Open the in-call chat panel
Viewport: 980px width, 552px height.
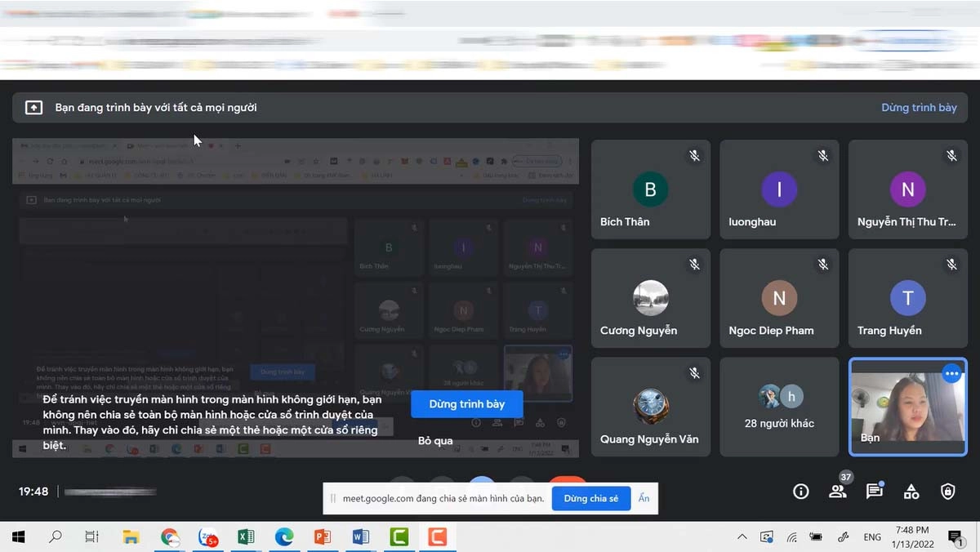pos(875,491)
